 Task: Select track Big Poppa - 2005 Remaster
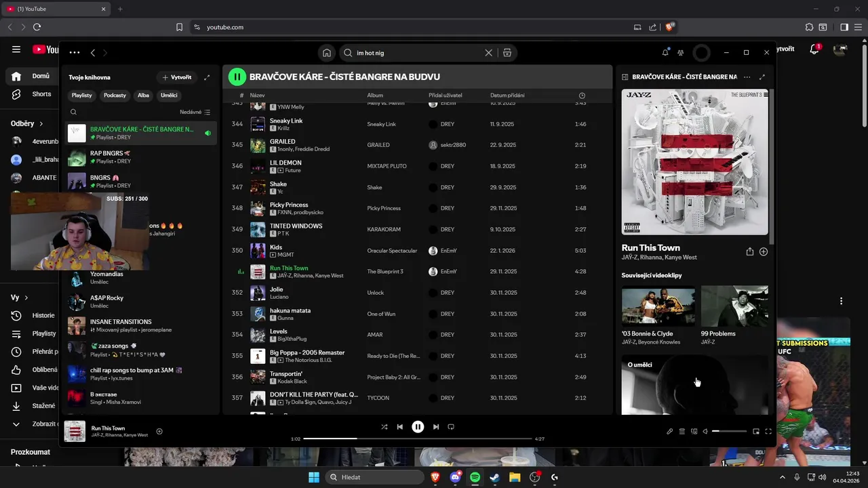417,356
